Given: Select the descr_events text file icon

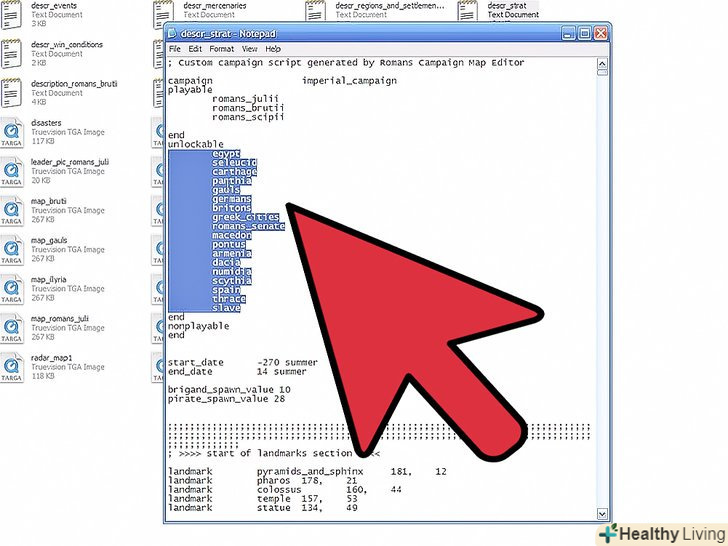Looking at the screenshot, I should pos(11,15).
